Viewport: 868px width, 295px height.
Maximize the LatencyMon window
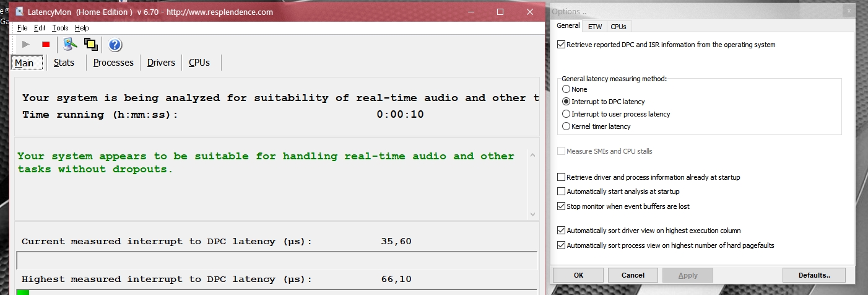point(500,12)
